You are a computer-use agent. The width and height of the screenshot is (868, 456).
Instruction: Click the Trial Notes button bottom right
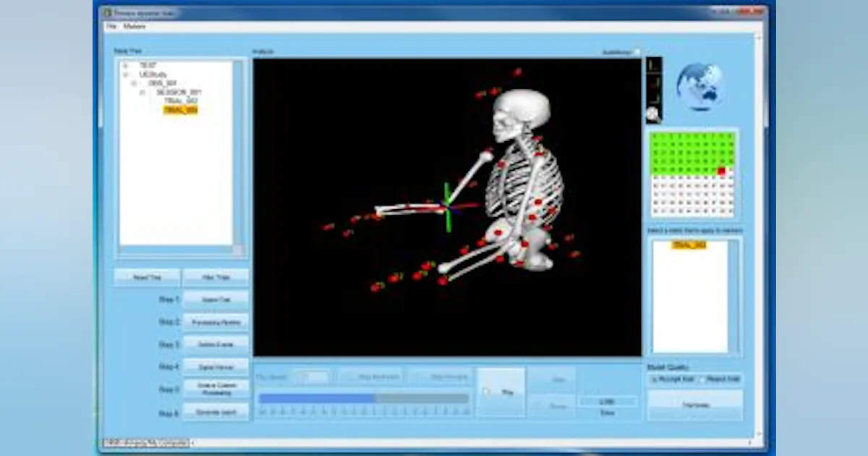[x=695, y=404]
